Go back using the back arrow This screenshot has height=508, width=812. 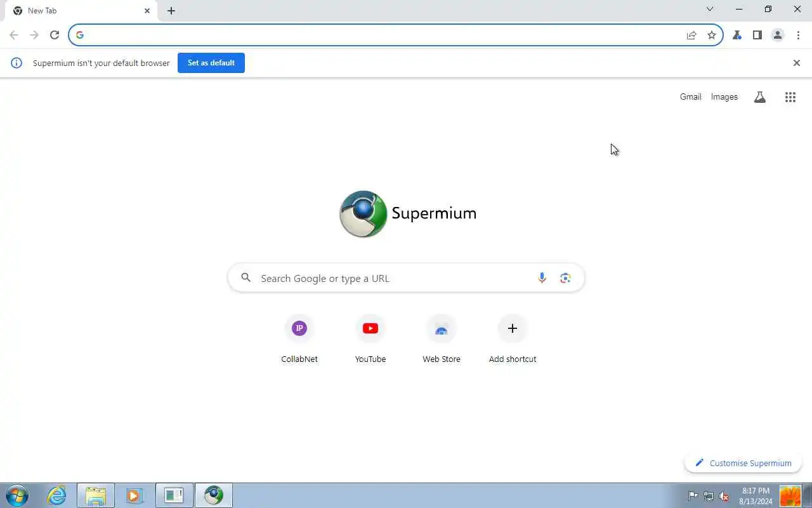[14, 35]
